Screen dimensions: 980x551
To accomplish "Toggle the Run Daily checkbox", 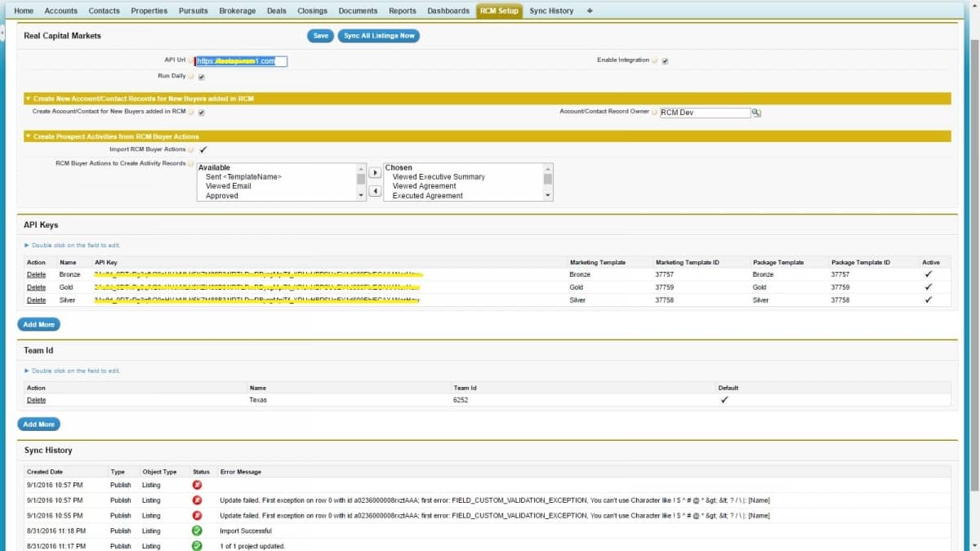I will tap(202, 77).
